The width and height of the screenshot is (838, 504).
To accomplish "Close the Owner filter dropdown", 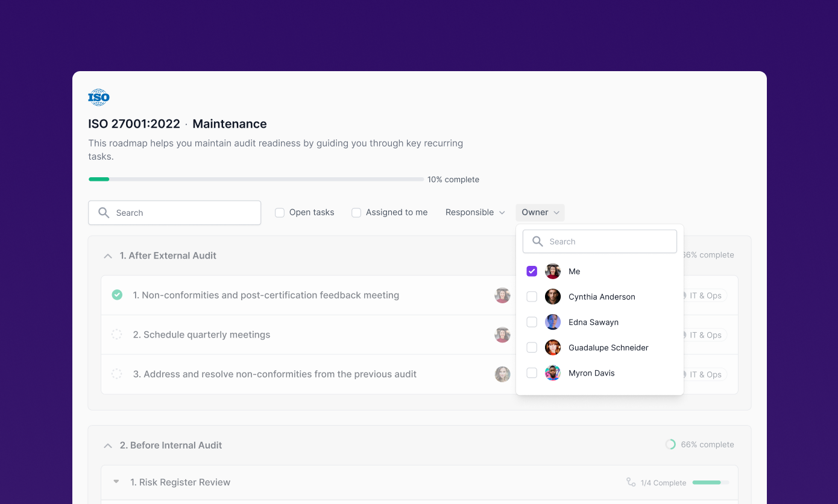I will (x=540, y=212).
